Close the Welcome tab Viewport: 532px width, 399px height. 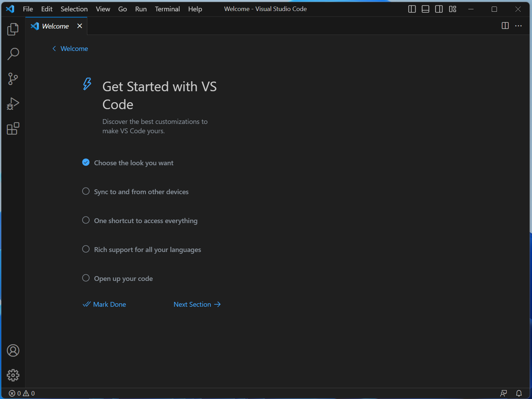click(x=80, y=26)
